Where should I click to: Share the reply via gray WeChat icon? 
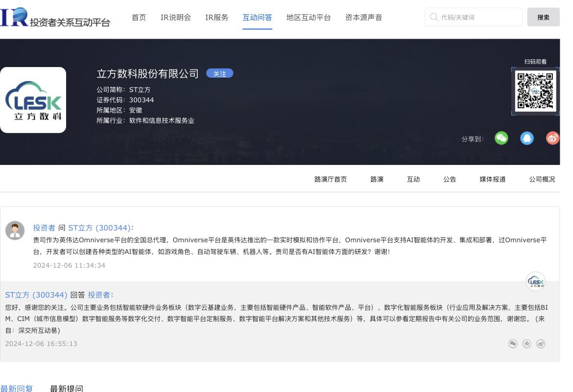[x=513, y=344]
